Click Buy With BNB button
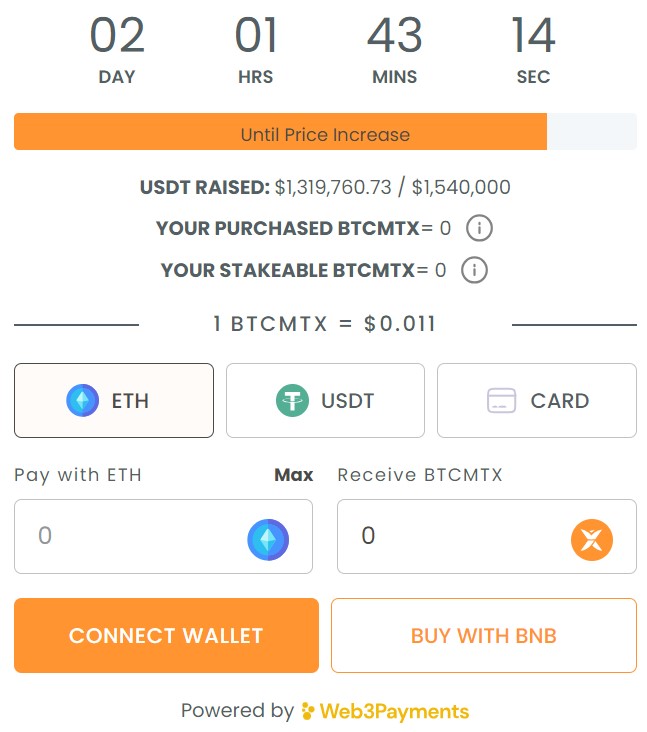 484,635
